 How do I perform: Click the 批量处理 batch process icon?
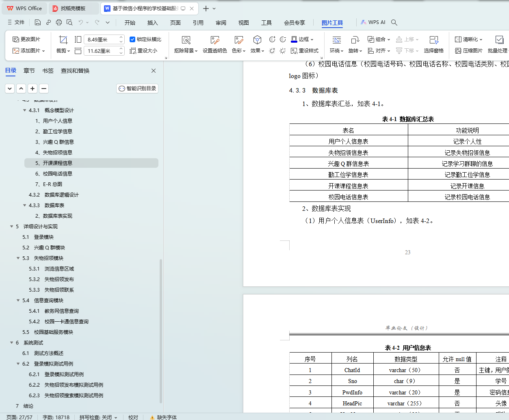499,40
